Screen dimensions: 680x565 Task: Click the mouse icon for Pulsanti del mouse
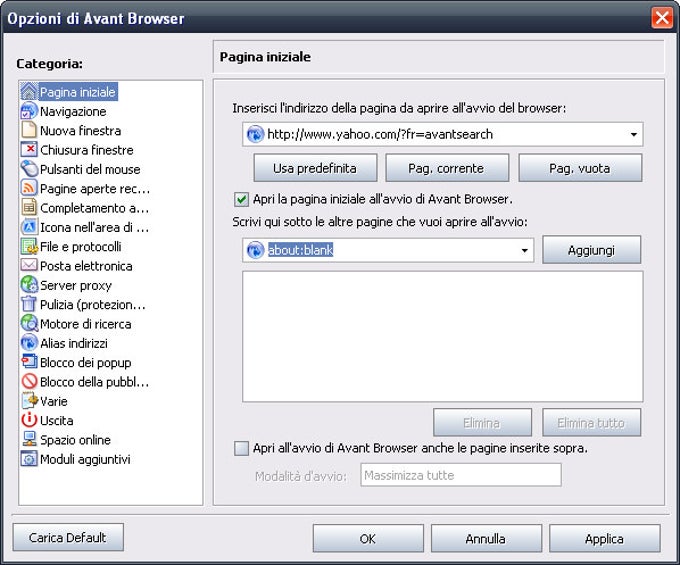click(x=29, y=169)
